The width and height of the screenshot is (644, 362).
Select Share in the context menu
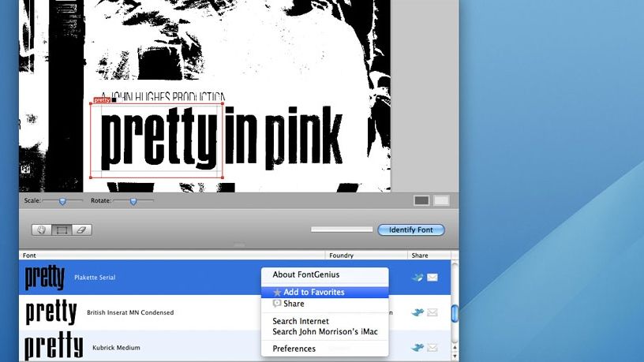[294, 304]
